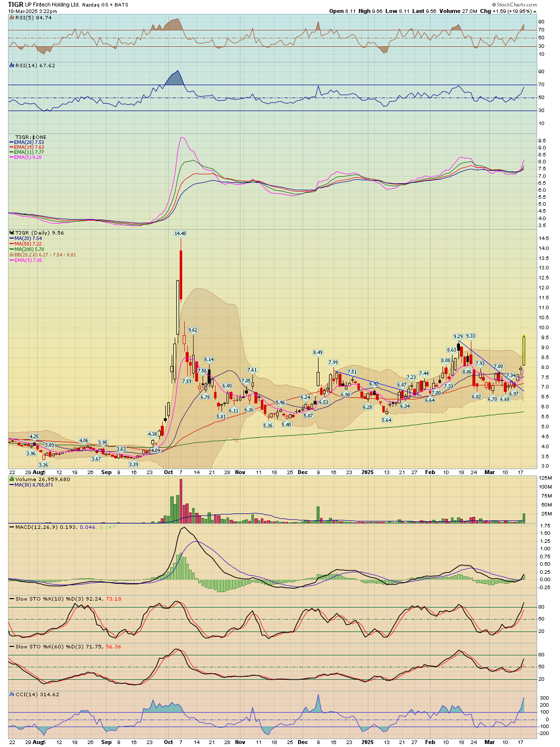Click the Volume 26,959,680 panel label
Image resolution: width=560 pixels, height=747 pixels.
click(43, 479)
